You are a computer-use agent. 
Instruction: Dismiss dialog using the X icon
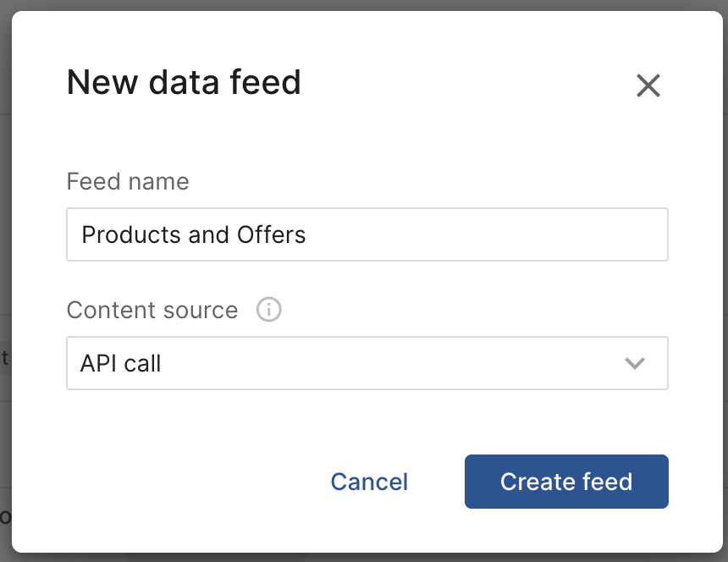point(648,85)
